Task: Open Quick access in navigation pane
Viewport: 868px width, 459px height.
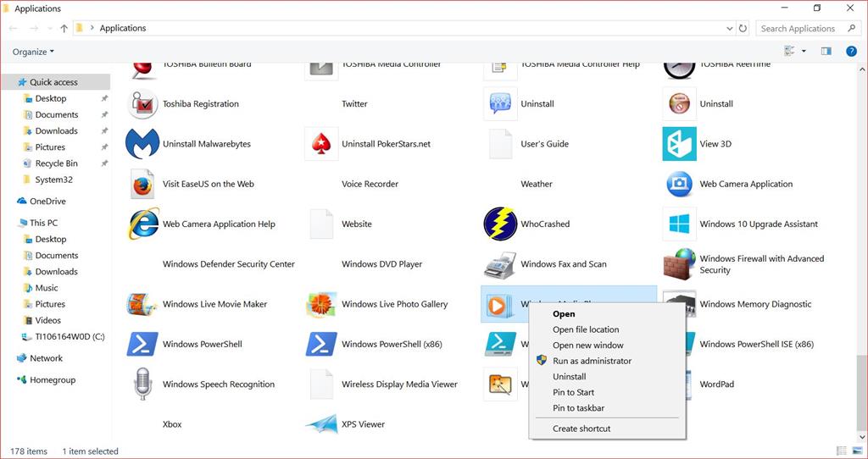Action: tap(53, 82)
